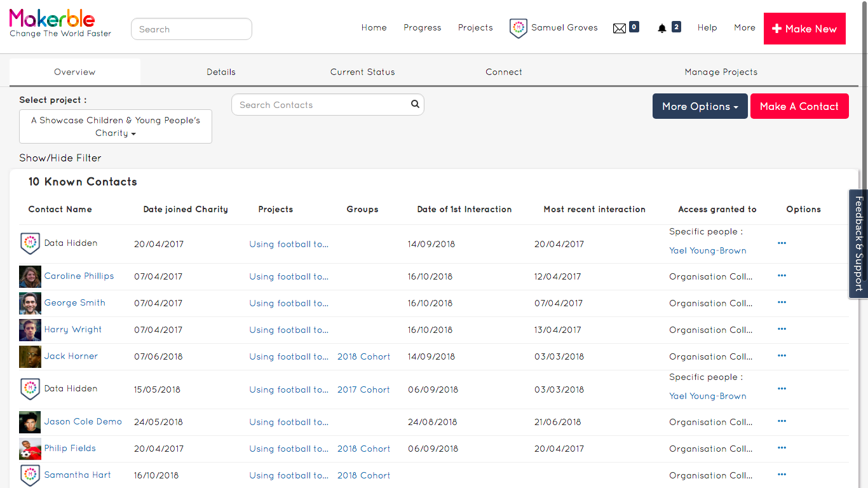This screenshot has width=868, height=488.
Task: Open options dots for Harry Wright
Action: (782, 329)
